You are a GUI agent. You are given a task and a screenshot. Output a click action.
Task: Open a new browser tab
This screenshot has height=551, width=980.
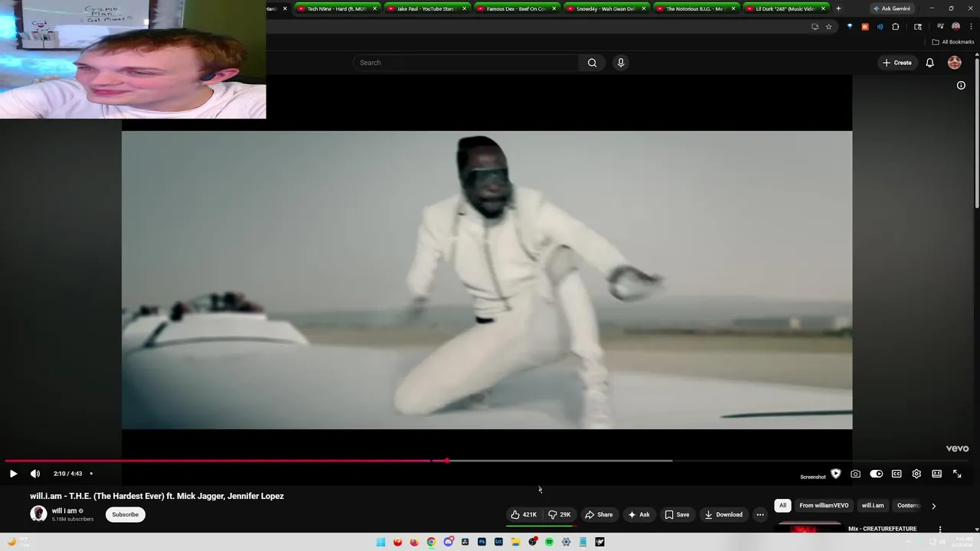coord(838,8)
